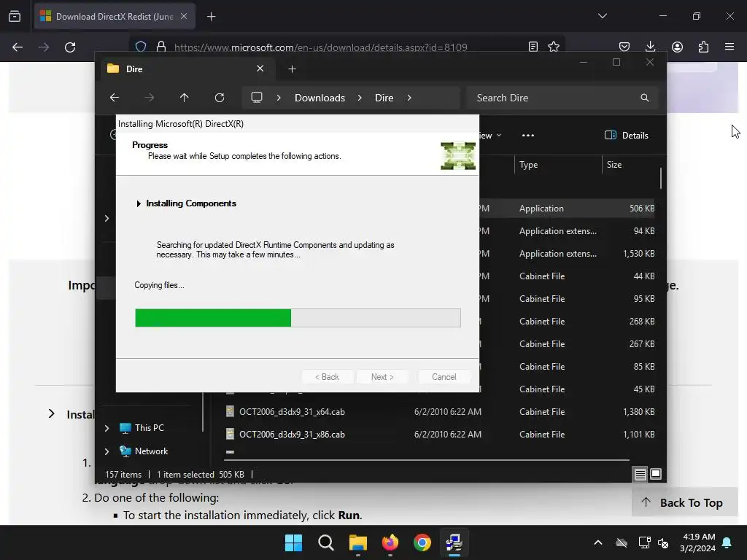Click the Firefox reload page icon
The image size is (747, 560).
70,47
